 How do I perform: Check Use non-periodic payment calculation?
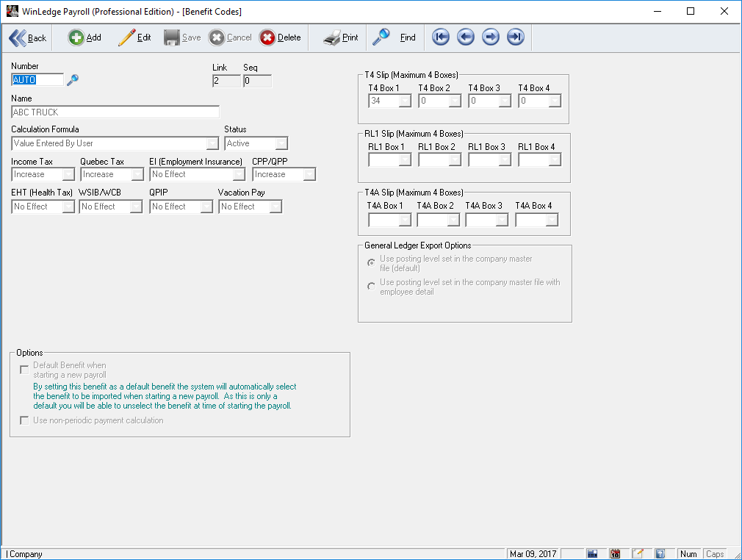pos(24,421)
